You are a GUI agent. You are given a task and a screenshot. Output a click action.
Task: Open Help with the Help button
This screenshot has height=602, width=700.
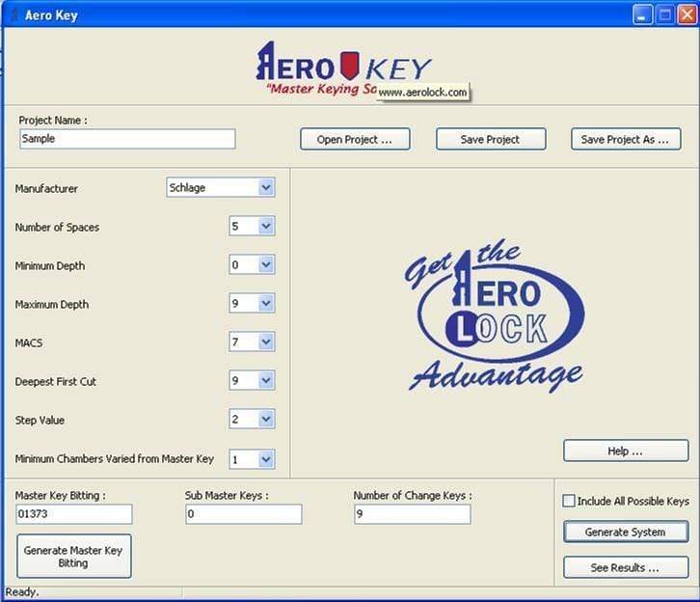pyautogui.click(x=625, y=451)
